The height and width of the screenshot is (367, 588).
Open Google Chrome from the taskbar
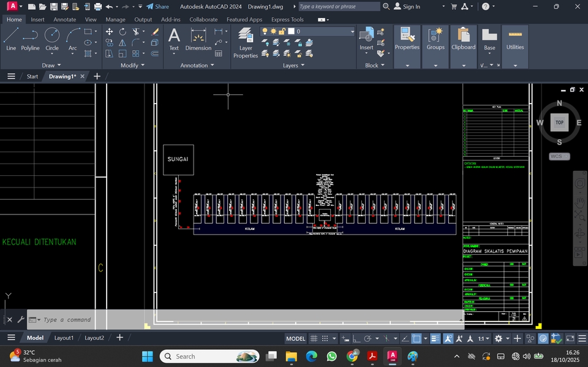353,356
